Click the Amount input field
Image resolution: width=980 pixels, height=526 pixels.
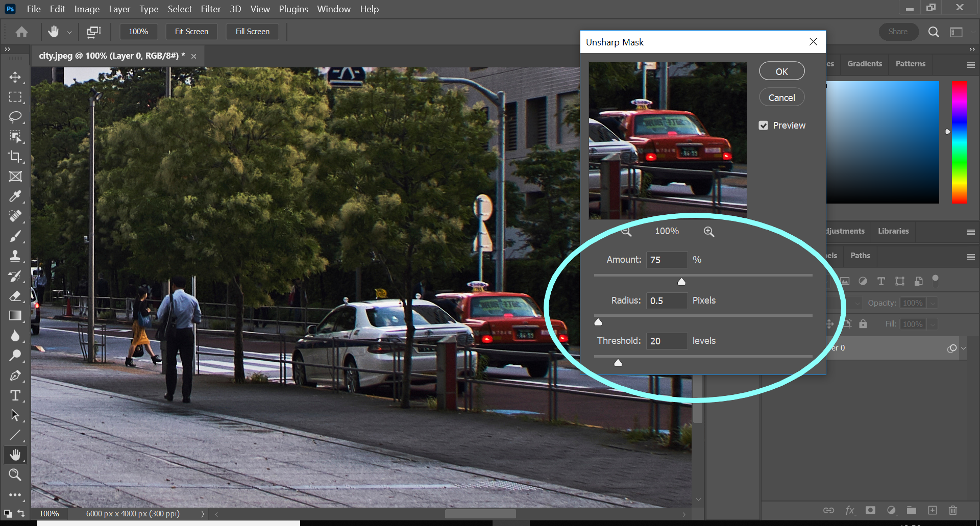pyautogui.click(x=667, y=260)
